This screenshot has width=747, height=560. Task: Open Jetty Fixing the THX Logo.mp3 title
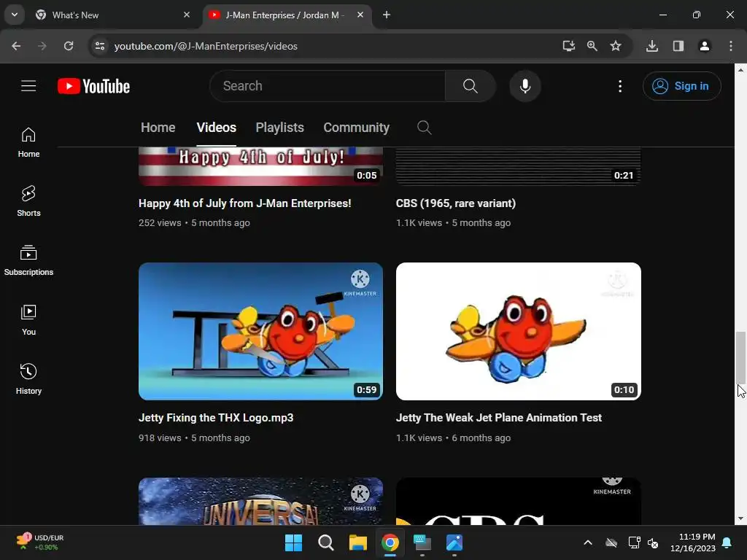[216, 418]
